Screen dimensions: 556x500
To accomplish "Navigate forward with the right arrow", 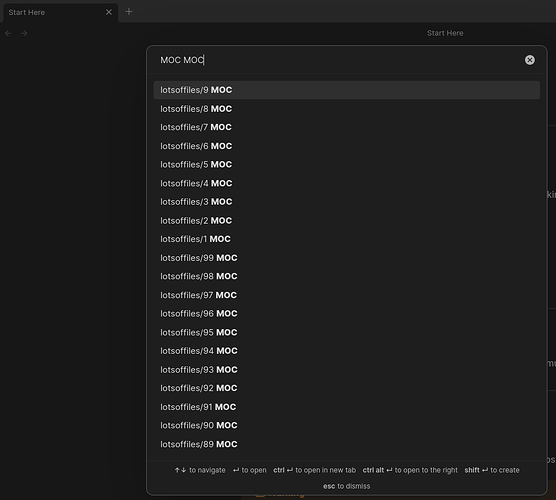I will pyautogui.click(x=24, y=33).
